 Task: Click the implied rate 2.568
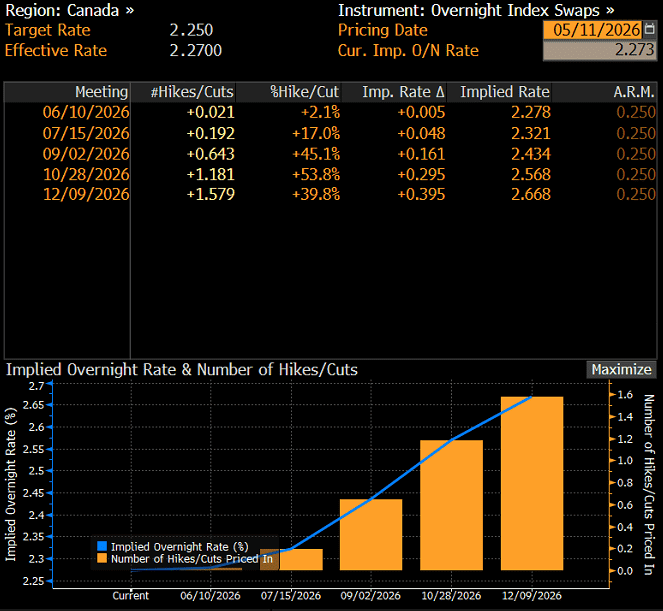tap(531, 174)
